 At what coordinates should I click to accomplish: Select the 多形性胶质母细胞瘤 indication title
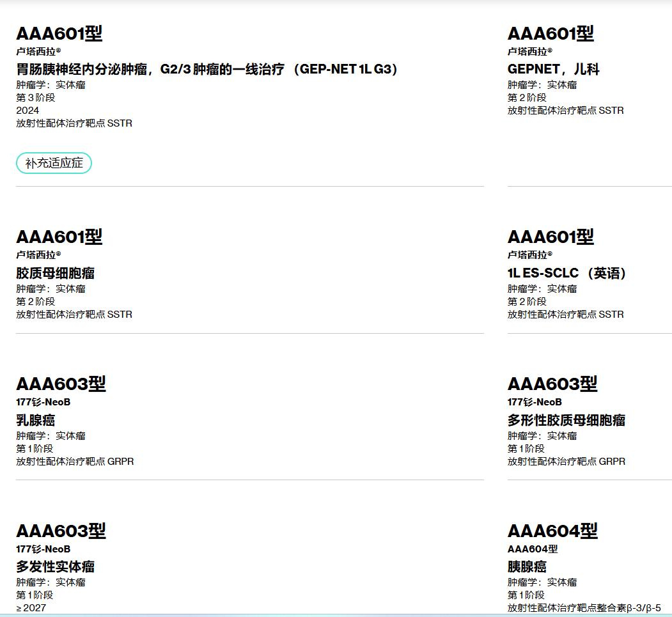pyautogui.click(x=566, y=420)
